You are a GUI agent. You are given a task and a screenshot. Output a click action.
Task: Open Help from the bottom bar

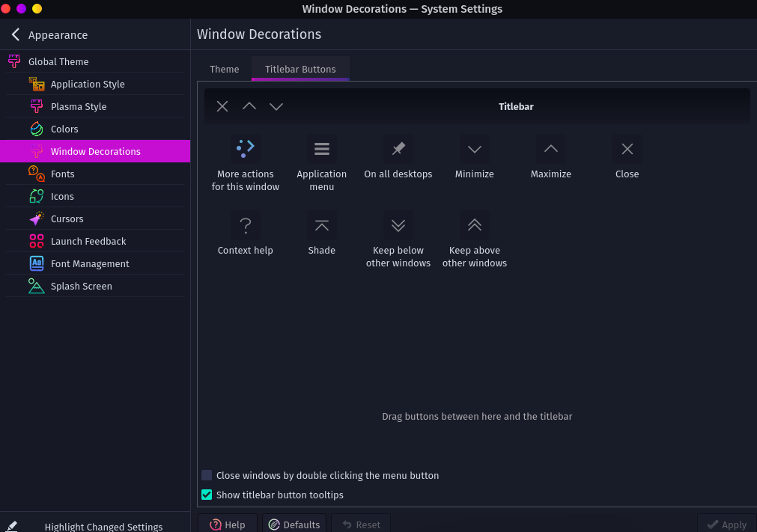click(x=228, y=524)
